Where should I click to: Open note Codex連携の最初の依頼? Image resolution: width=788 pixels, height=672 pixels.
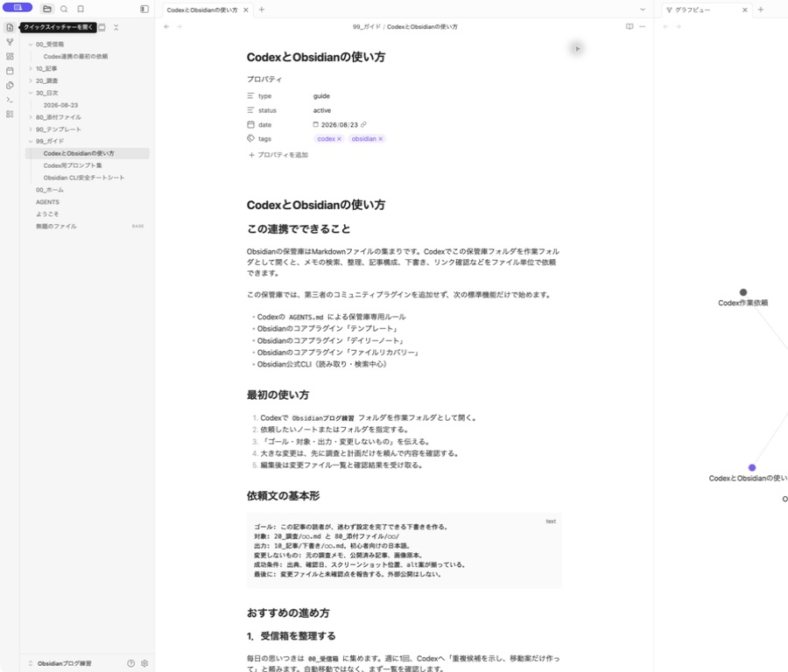[75, 56]
